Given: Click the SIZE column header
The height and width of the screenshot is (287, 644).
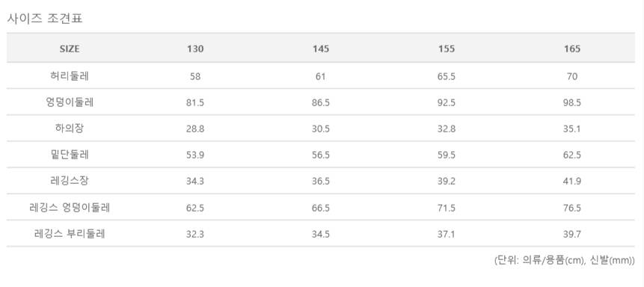Looking at the screenshot, I should click(70, 49).
